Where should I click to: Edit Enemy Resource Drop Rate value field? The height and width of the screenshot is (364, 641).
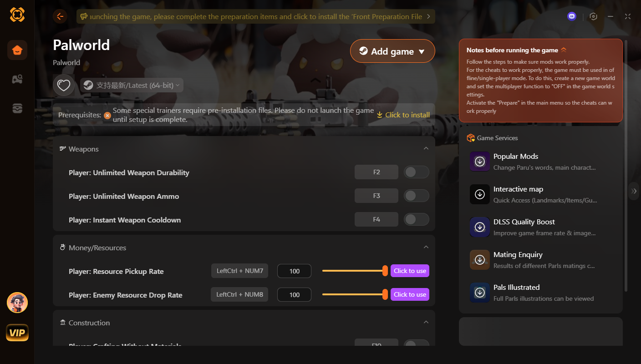coord(295,295)
